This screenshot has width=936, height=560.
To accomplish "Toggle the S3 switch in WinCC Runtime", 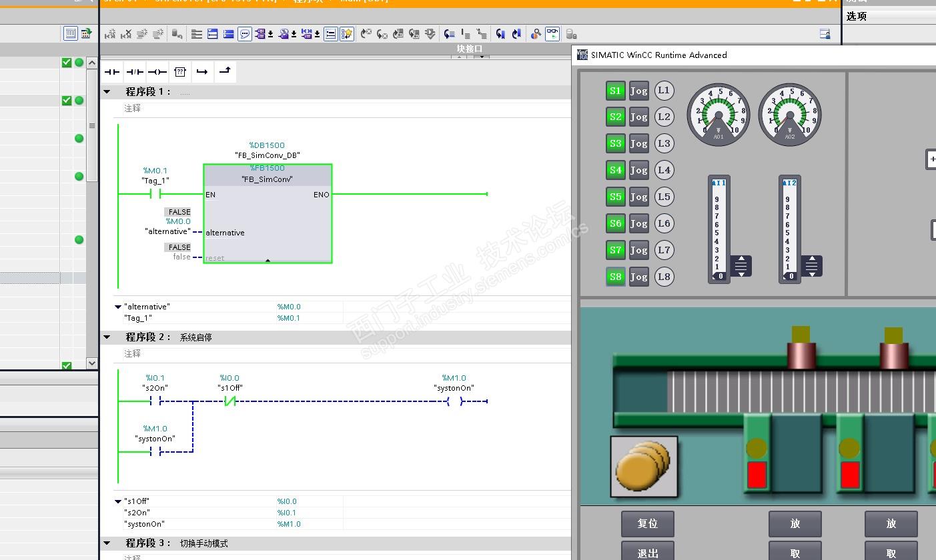I will [x=616, y=144].
